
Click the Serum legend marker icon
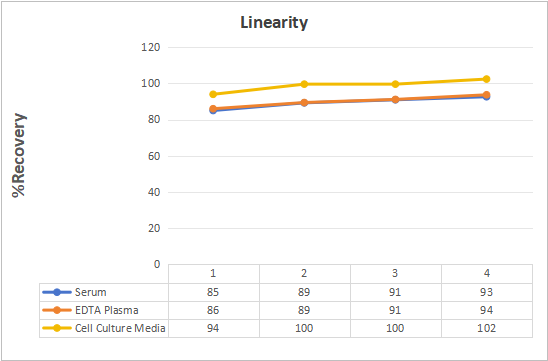[57, 292]
